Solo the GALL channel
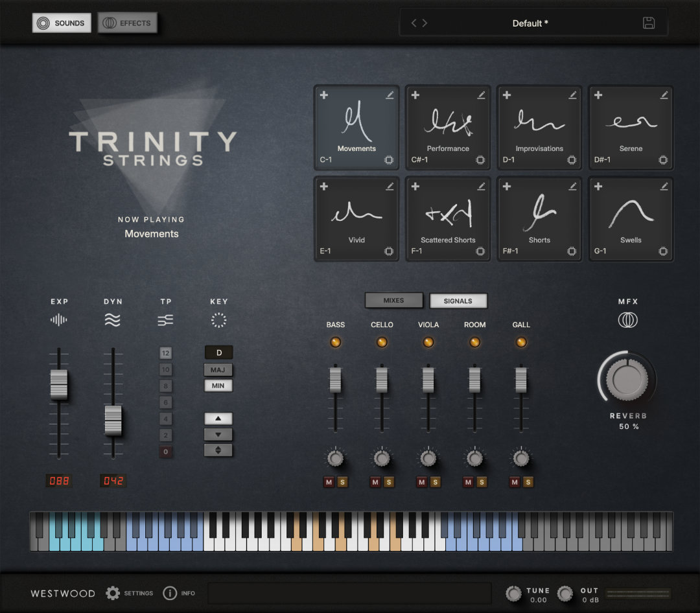The image size is (700, 613). (528, 482)
